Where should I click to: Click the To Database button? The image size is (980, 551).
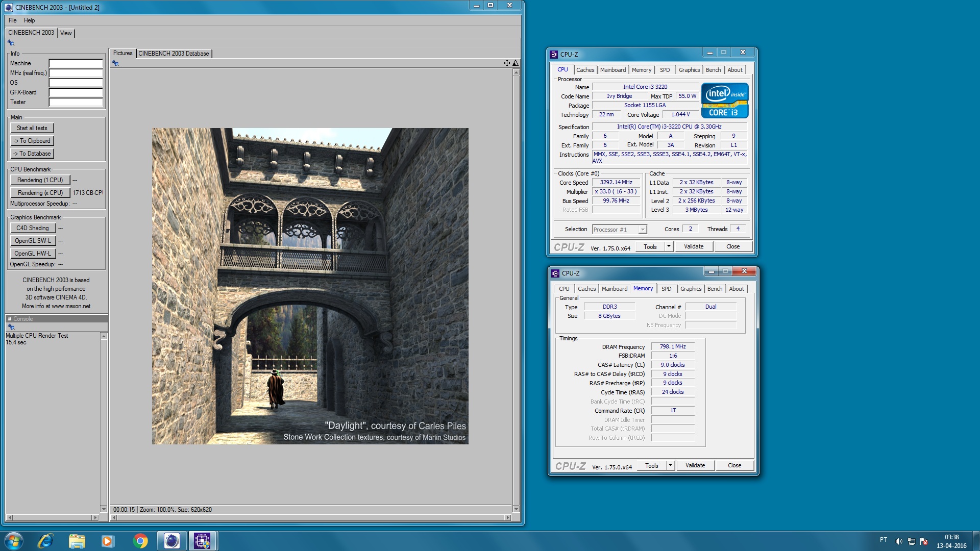[32, 154]
